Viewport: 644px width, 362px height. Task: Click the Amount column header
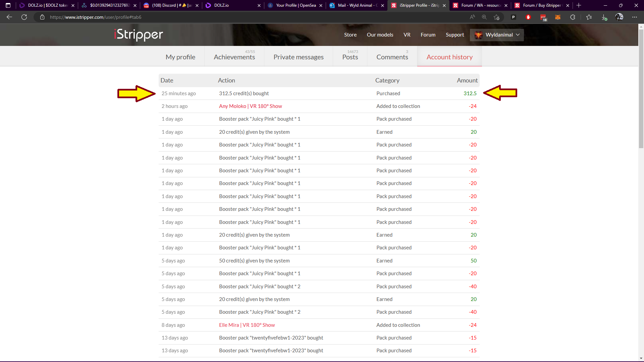467,80
